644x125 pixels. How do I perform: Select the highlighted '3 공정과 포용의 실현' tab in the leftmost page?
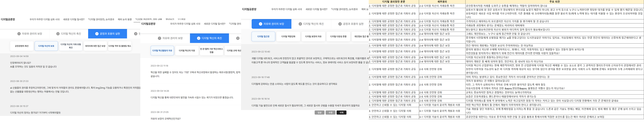point(108,34)
